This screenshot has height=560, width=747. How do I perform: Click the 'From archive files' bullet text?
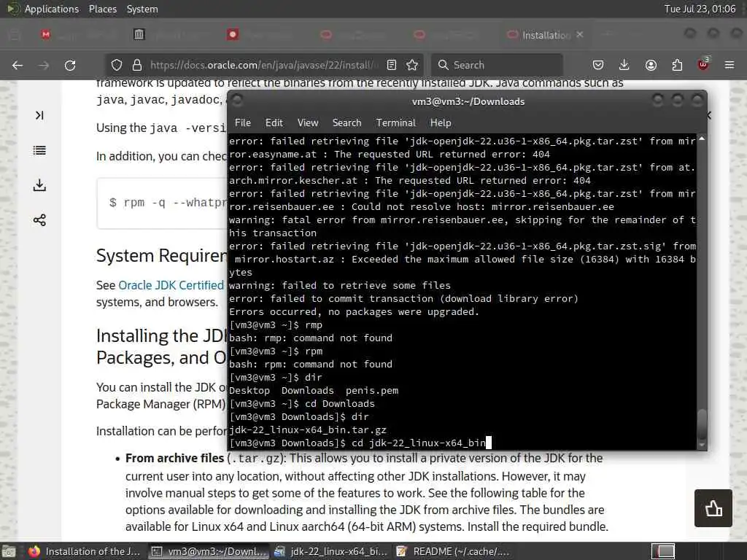click(x=175, y=458)
